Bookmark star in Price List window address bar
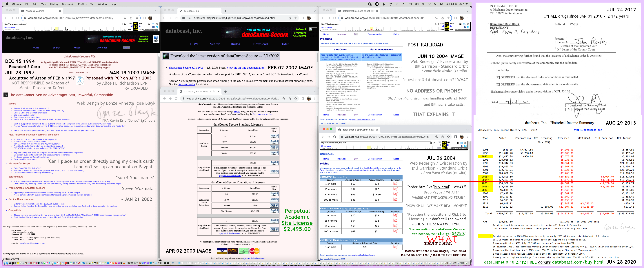The image size is (644, 268). click(x=296, y=99)
